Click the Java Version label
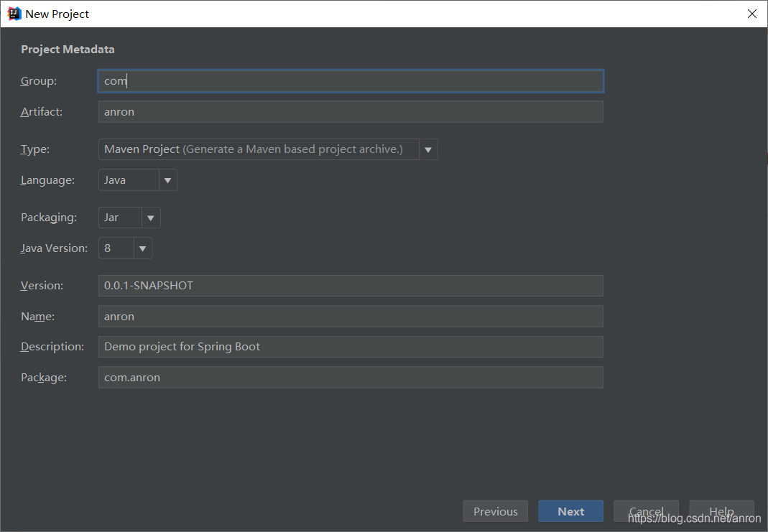This screenshot has height=532, width=768. click(54, 248)
